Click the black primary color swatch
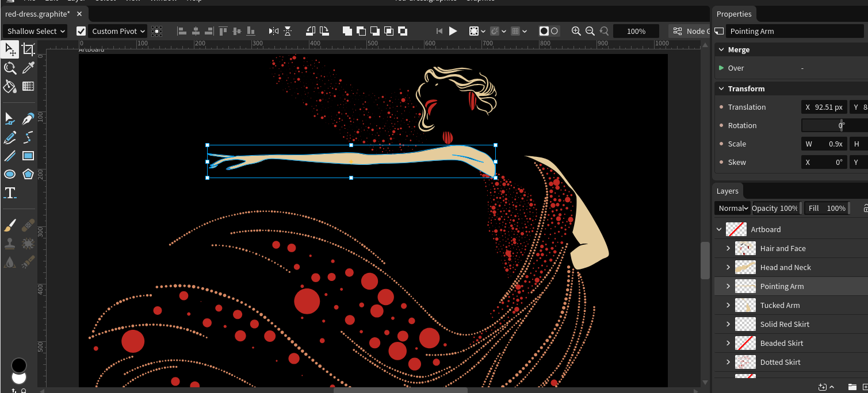The image size is (868, 393). (x=19, y=365)
